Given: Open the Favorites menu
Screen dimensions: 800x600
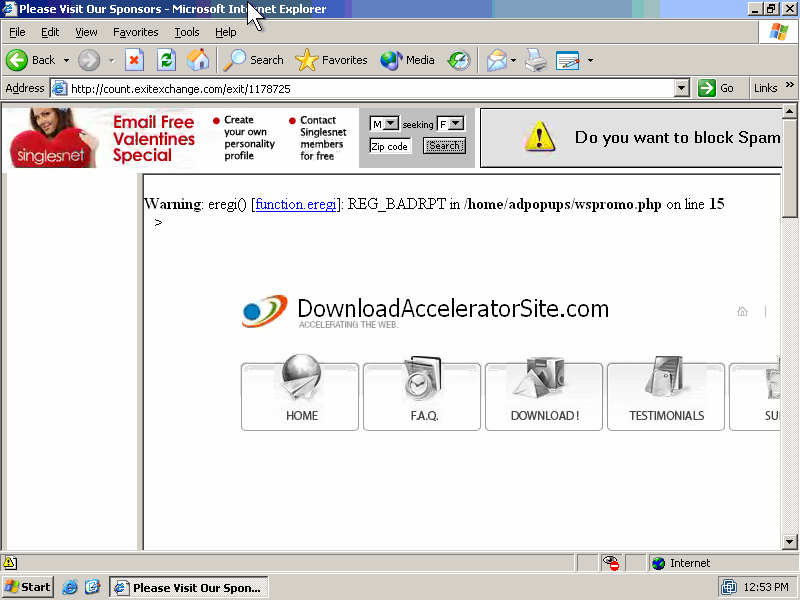Looking at the screenshot, I should click(136, 32).
